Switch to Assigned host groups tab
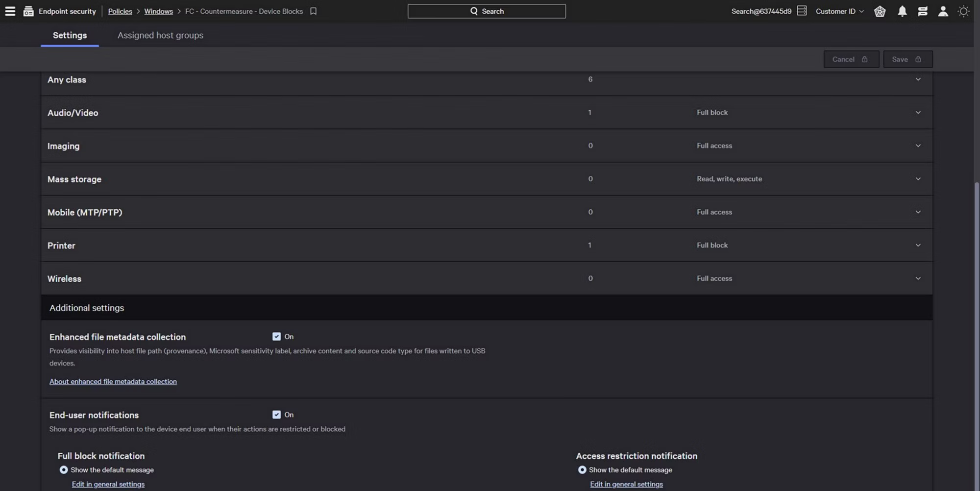 click(x=160, y=35)
